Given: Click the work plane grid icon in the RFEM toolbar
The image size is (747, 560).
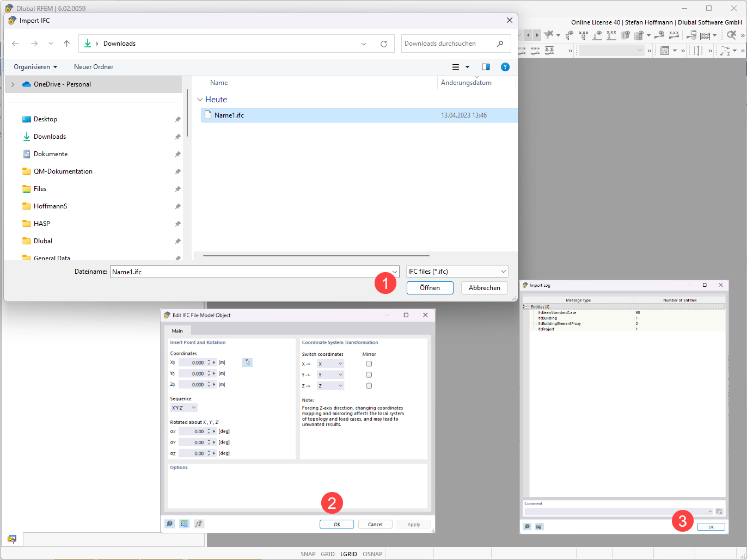Looking at the screenshot, I should (665, 51).
